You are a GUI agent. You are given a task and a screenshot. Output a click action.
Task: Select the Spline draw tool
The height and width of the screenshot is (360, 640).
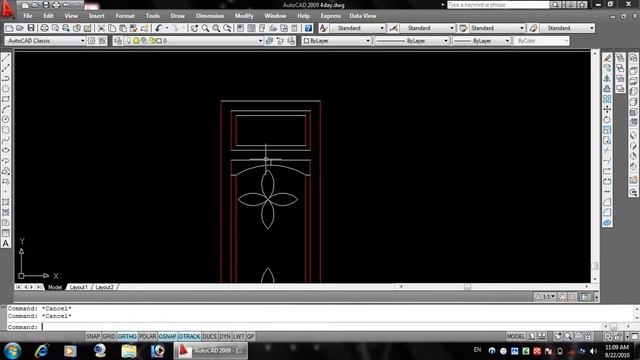pyautogui.click(x=6, y=140)
